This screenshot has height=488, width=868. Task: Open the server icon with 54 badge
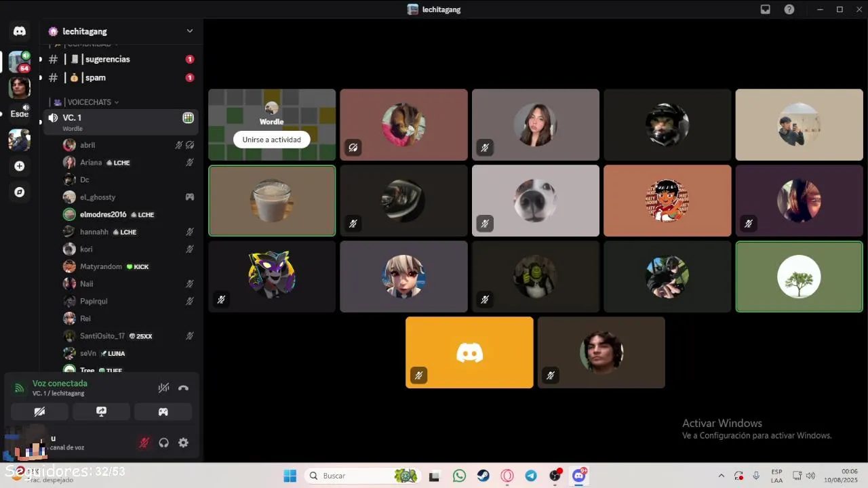[19, 62]
